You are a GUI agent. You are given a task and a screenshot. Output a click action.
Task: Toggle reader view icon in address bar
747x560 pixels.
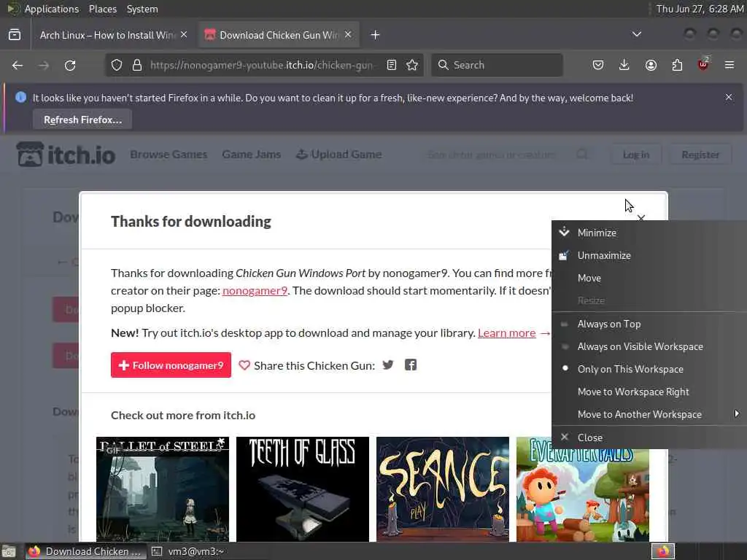(392, 65)
